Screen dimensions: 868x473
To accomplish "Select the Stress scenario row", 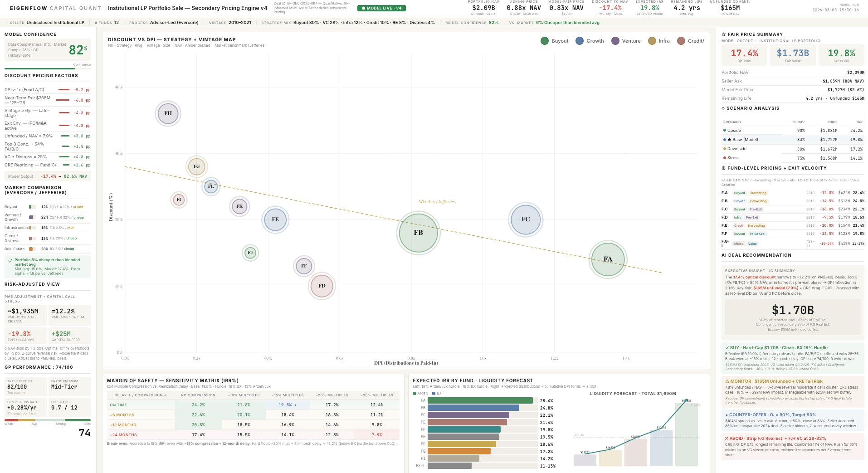I will pyautogui.click(x=792, y=158).
